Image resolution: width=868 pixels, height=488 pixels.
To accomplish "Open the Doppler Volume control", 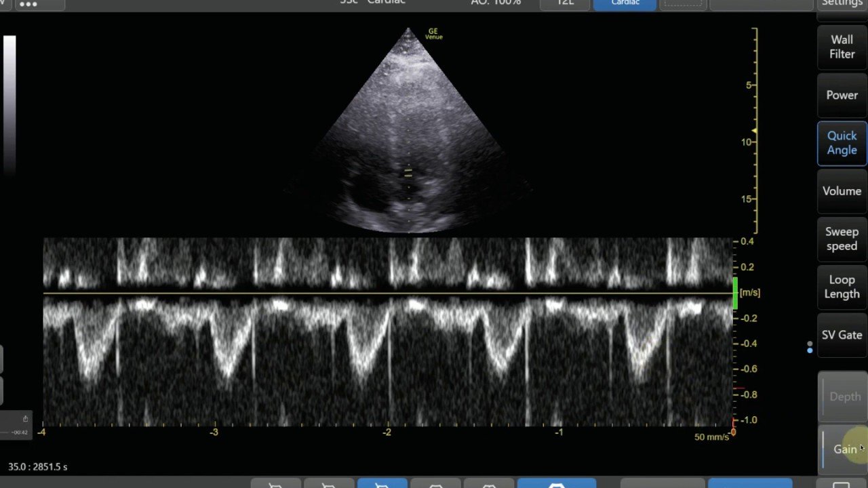I will [842, 191].
